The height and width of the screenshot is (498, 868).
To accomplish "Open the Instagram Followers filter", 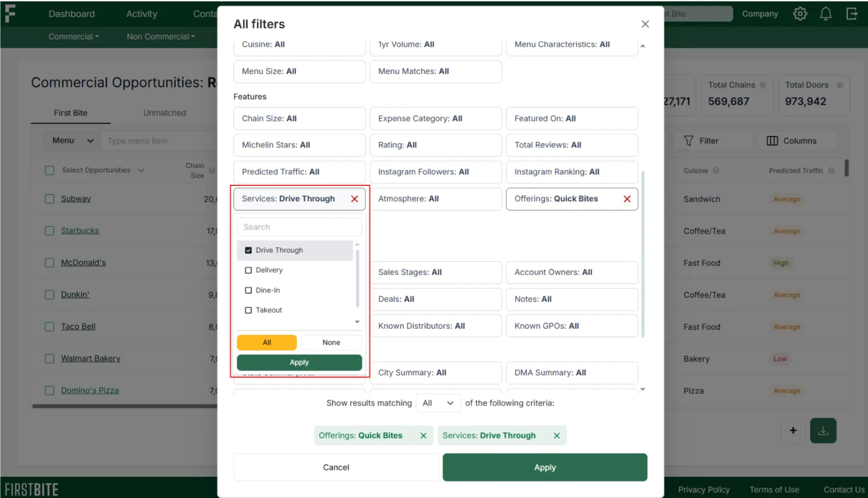I will (436, 172).
